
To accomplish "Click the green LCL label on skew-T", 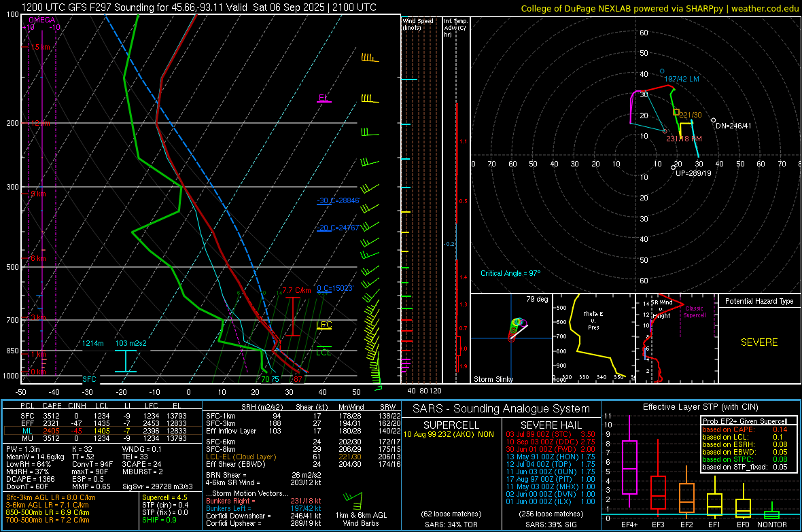I will click(324, 353).
